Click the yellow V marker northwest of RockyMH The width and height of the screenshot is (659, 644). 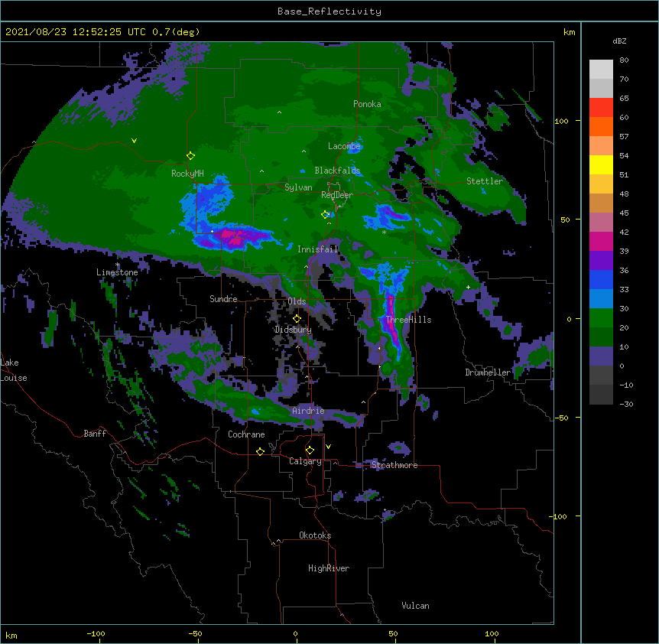134,141
